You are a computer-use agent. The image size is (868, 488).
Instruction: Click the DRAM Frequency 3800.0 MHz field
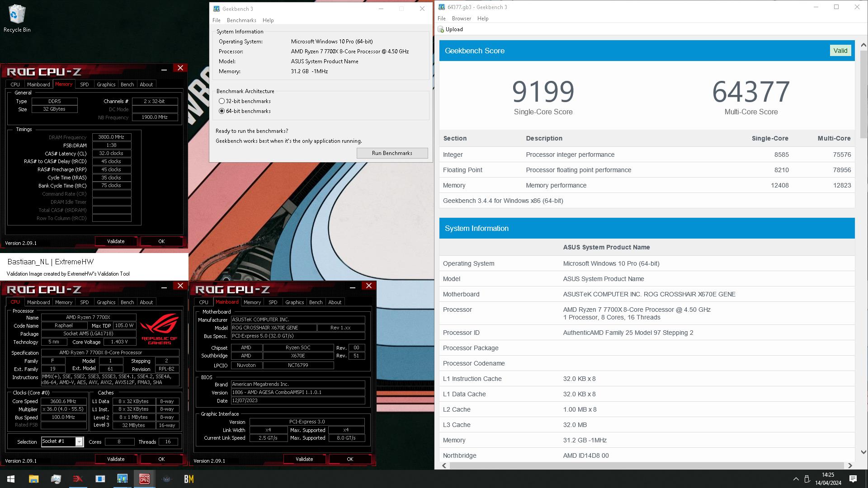tap(112, 137)
